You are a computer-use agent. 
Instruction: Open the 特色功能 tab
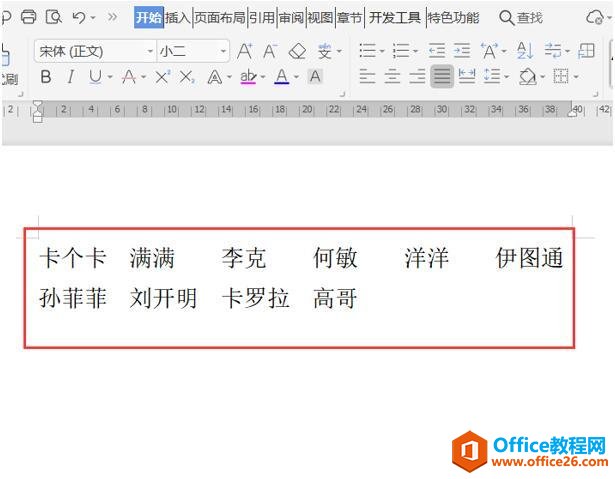pyautogui.click(x=453, y=18)
